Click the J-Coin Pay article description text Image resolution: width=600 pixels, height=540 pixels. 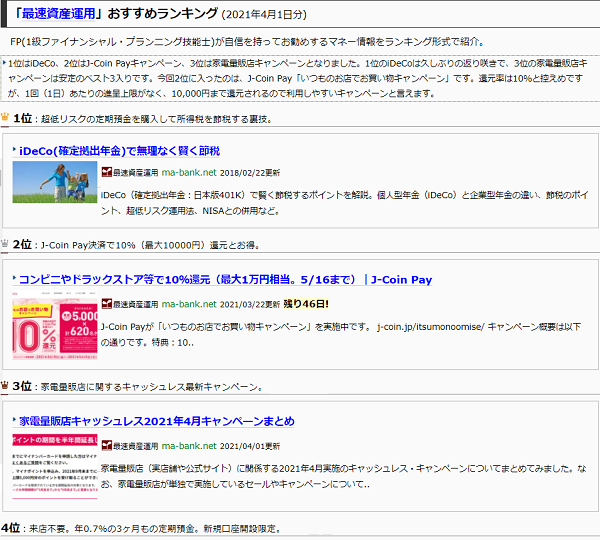(341, 334)
